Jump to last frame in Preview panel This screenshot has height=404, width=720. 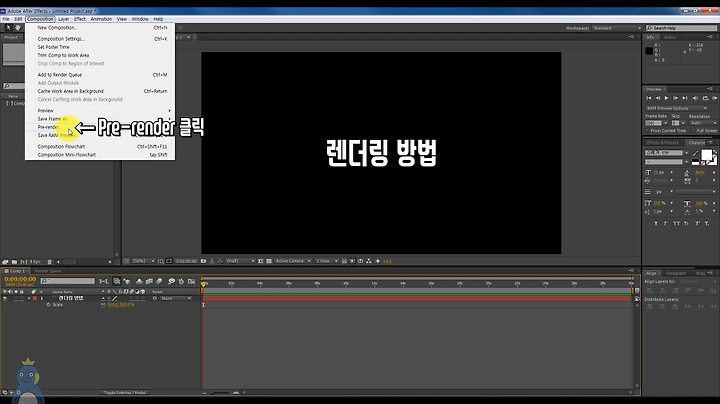[685, 98]
